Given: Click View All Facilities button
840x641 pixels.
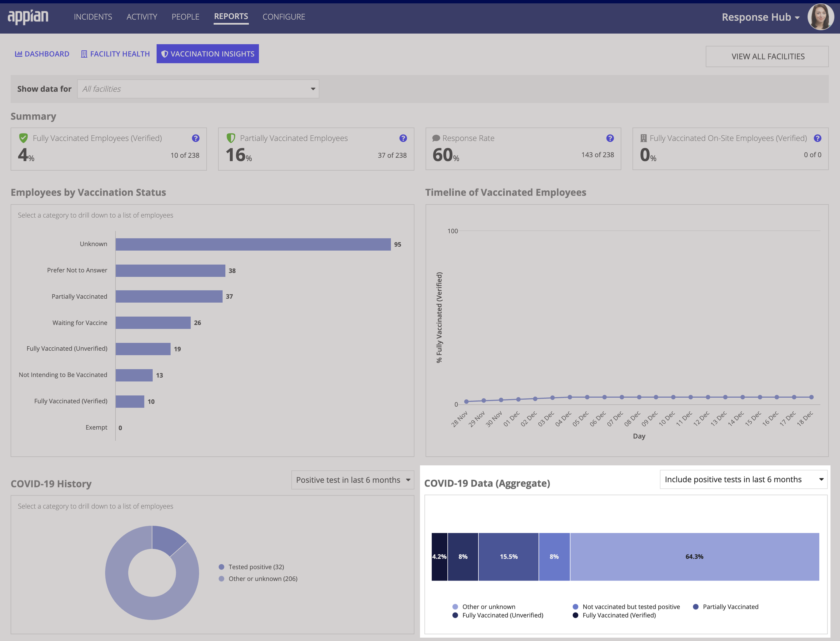Looking at the screenshot, I should click(767, 56).
